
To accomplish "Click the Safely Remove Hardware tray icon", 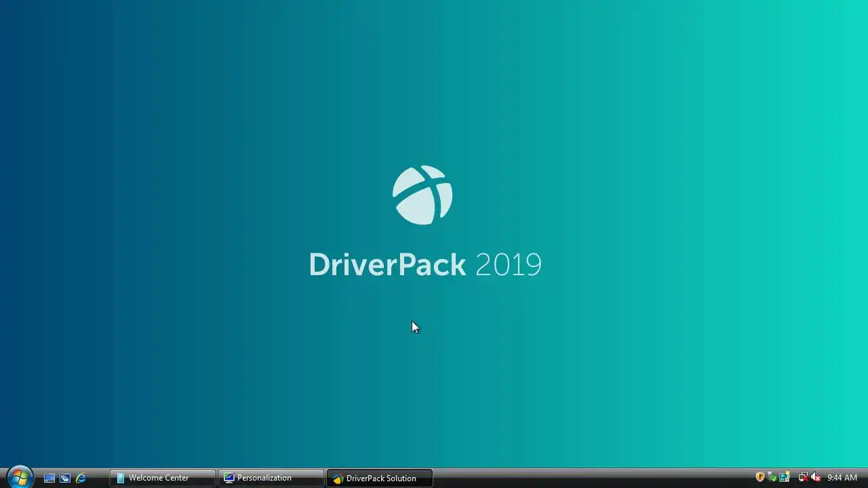I will tap(772, 477).
